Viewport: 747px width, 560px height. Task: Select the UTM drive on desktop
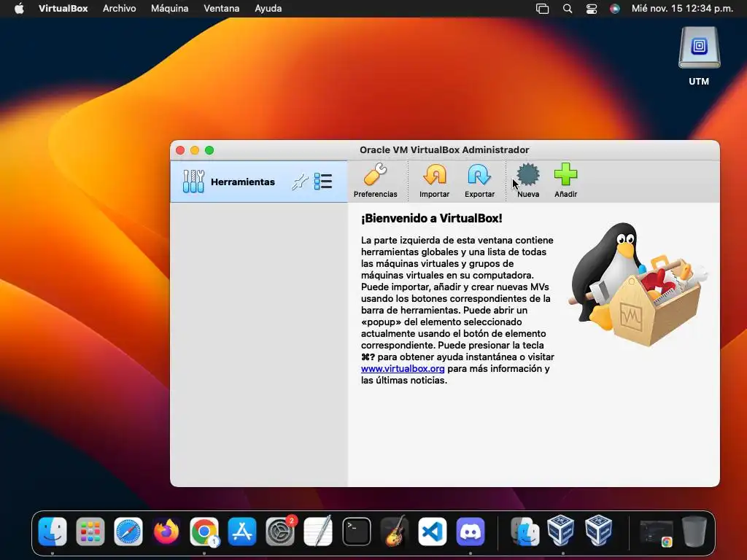click(x=699, y=56)
